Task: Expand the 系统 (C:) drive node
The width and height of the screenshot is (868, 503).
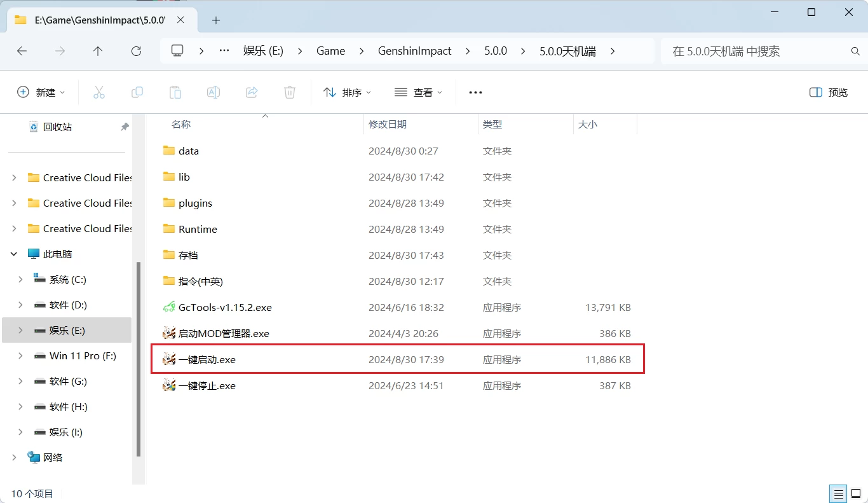Action: (x=20, y=279)
